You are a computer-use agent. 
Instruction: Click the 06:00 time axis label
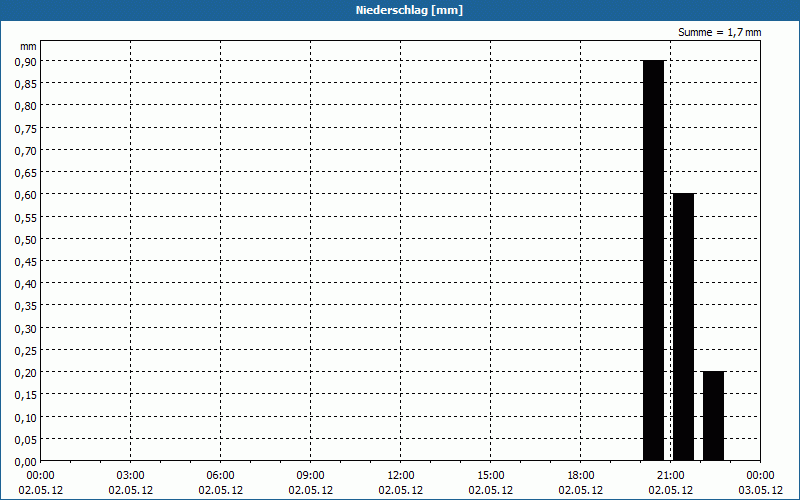click(220, 476)
